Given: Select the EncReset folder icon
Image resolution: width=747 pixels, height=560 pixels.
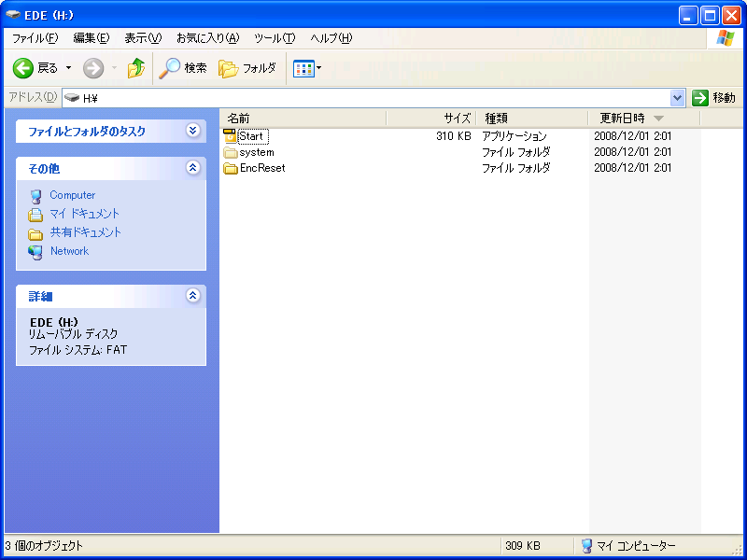Looking at the screenshot, I should point(231,168).
